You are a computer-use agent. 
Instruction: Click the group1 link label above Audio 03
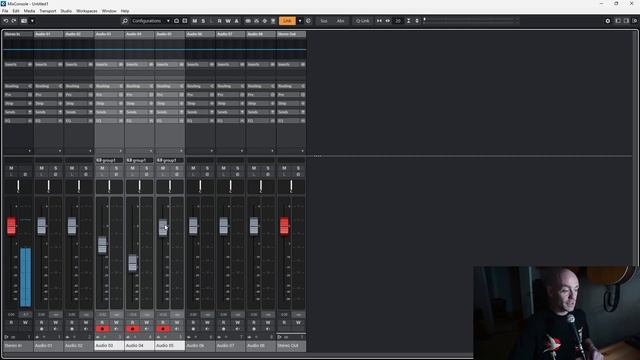coord(109,160)
